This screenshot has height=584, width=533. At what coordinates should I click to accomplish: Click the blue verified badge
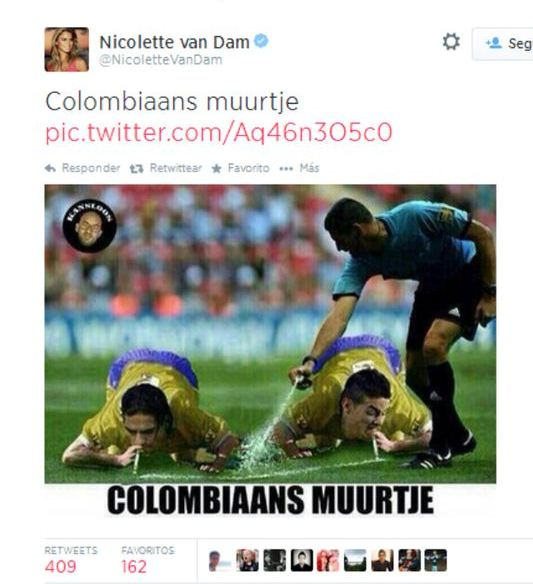(x=261, y=41)
